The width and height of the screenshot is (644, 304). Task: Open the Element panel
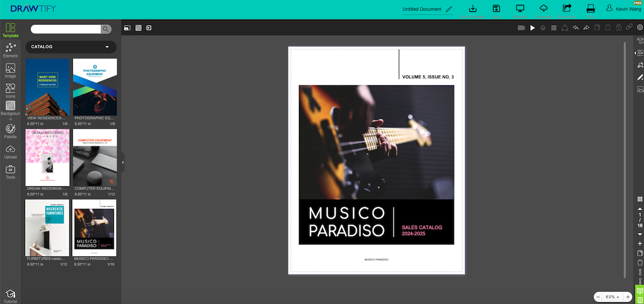(10, 50)
